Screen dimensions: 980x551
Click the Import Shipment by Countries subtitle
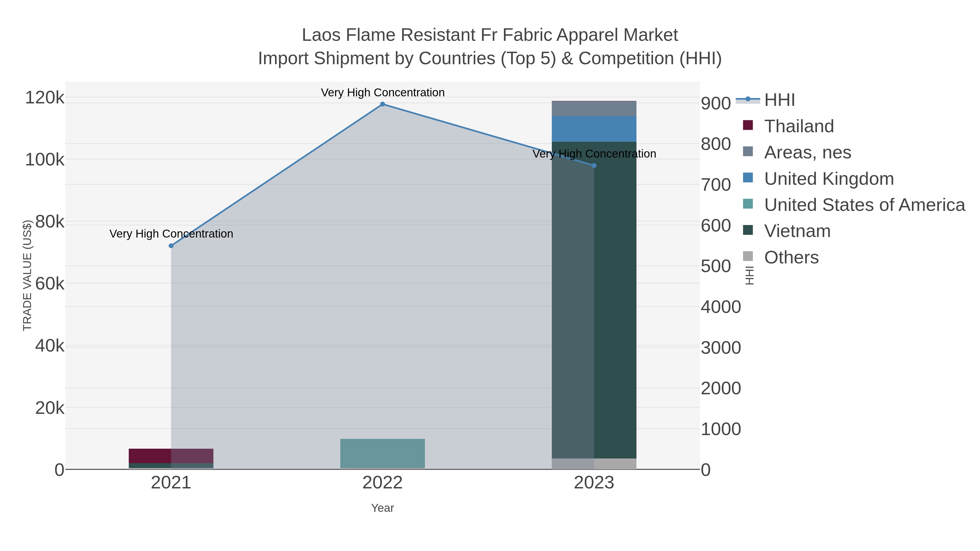click(x=490, y=59)
